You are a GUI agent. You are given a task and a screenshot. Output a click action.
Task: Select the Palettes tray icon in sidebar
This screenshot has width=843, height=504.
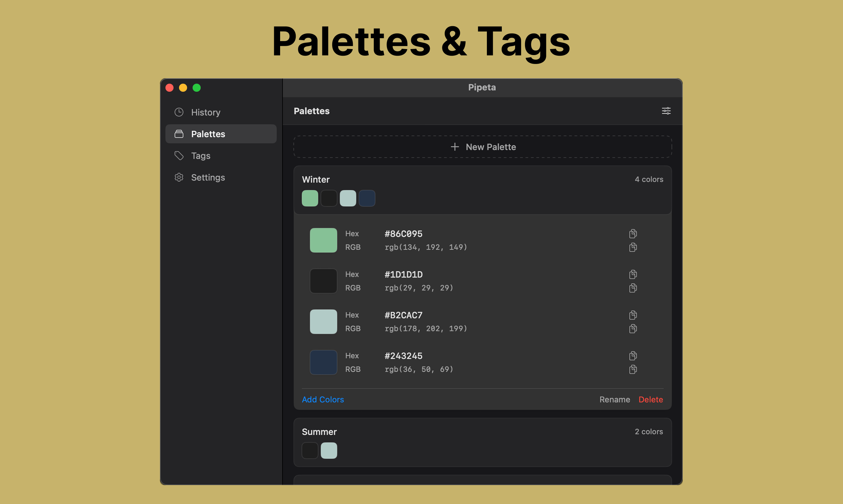tap(179, 134)
